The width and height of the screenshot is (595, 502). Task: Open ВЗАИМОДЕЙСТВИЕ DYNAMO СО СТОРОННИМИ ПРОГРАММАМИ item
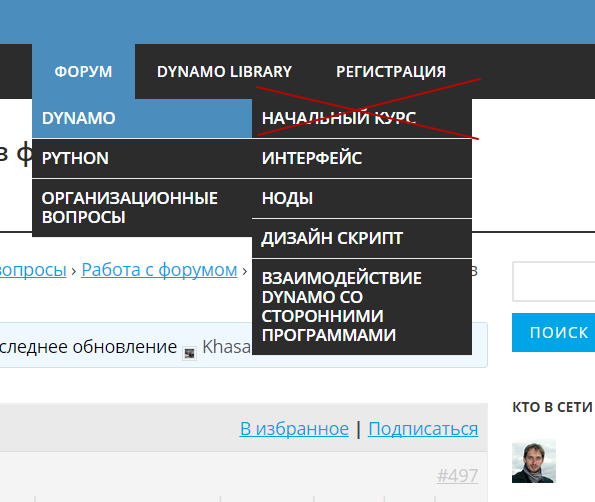coord(362,307)
